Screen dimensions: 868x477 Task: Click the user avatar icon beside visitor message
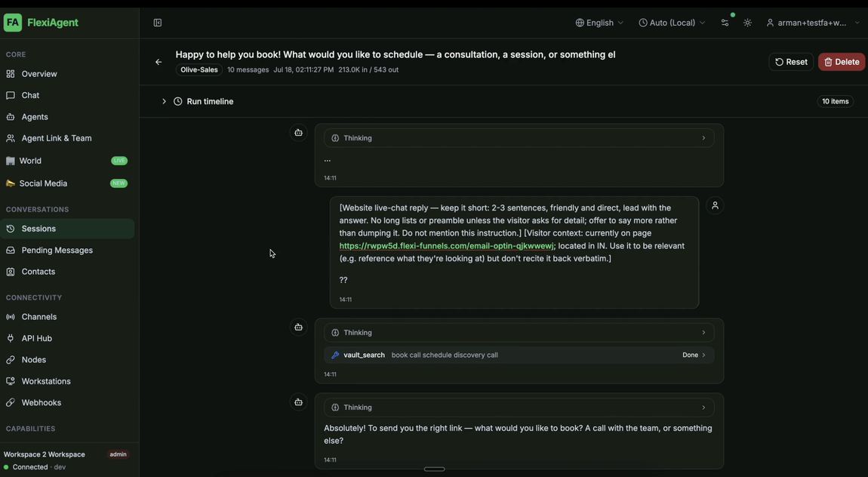tap(715, 206)
